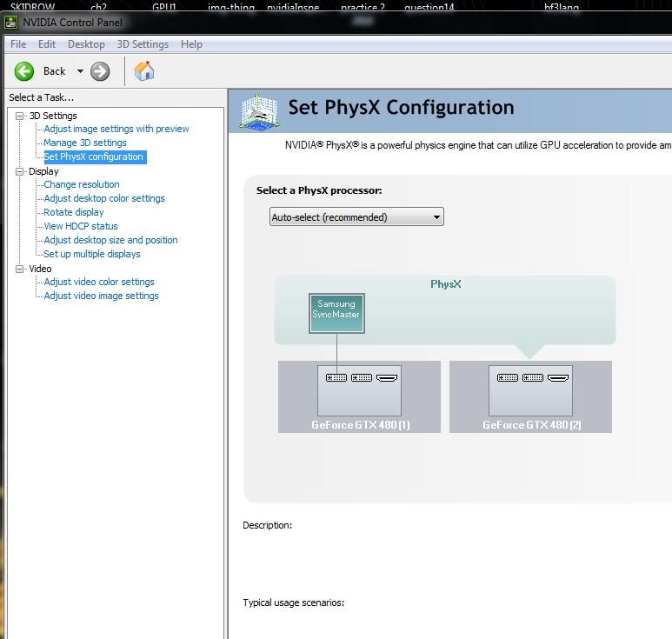
Task: Open Adjust video color settings
Action: pyautogui.click(x=99, y=282)
